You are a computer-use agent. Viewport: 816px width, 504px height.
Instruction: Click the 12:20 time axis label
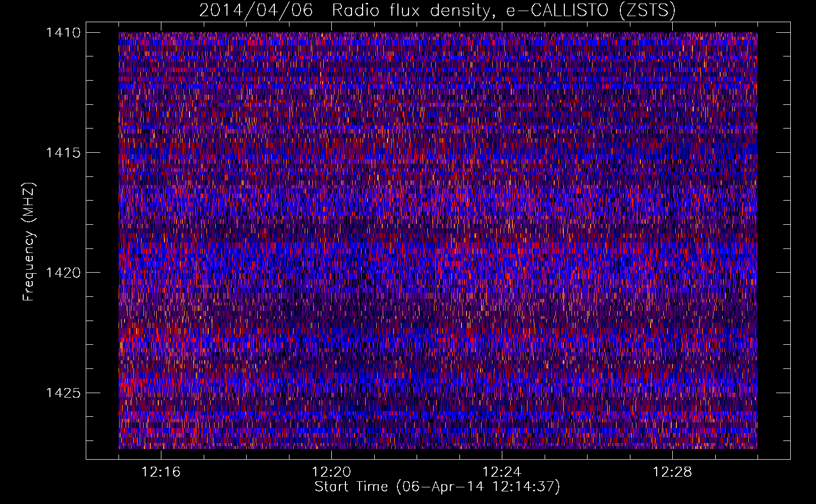click(331, 472)
